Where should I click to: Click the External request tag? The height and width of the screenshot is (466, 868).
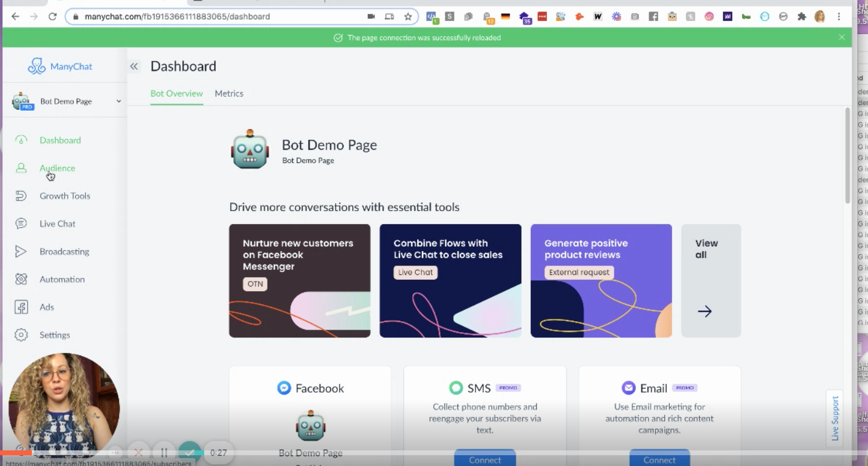[x=579, y=272]
